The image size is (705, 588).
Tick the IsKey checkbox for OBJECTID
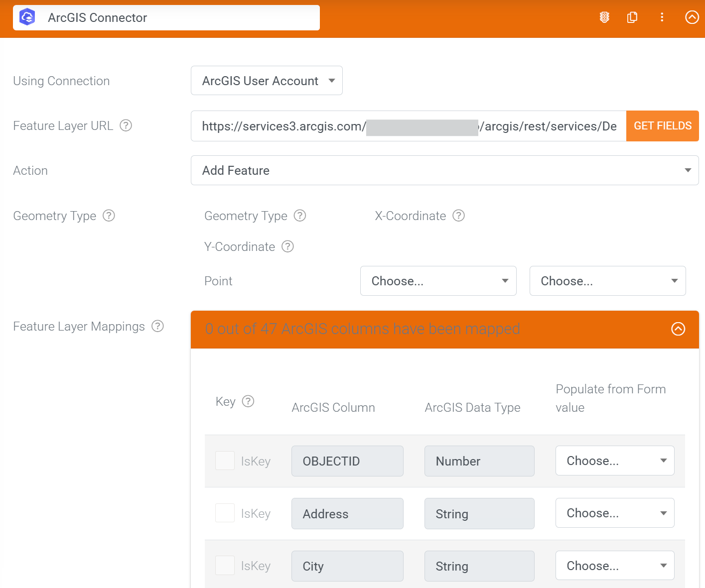225,461
